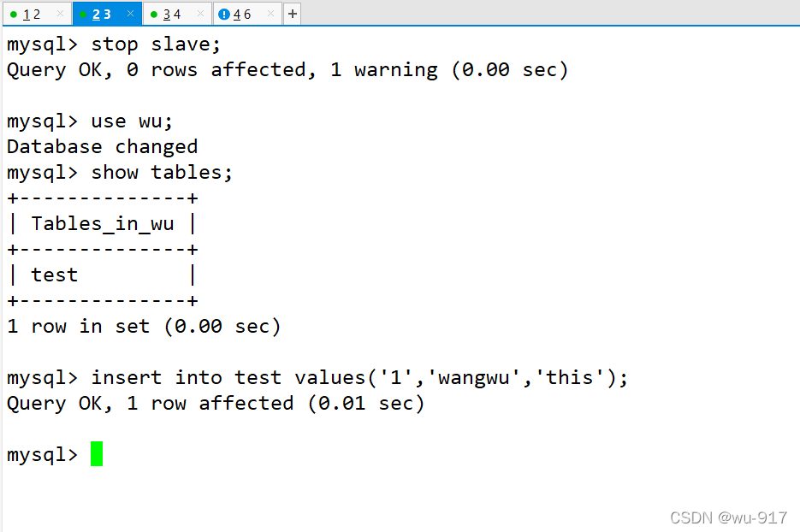
Task: Close session tab 34
Action: click(199, 13)
